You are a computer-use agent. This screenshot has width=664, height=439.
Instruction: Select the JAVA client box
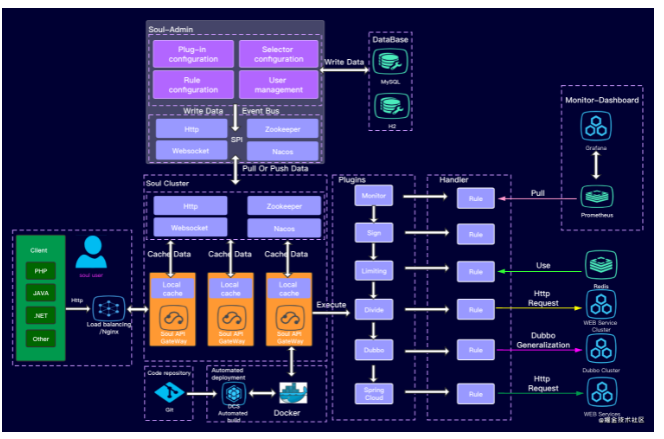pyautogui.click(x=41, y=293)
